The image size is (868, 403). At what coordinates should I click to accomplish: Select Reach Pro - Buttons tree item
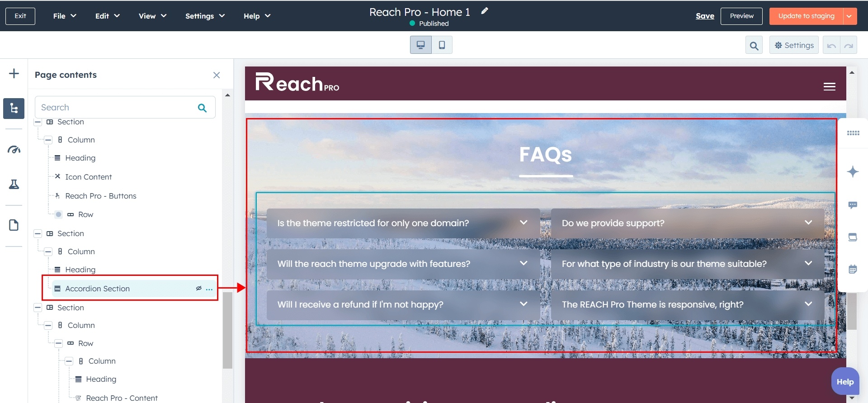point(100,196)
